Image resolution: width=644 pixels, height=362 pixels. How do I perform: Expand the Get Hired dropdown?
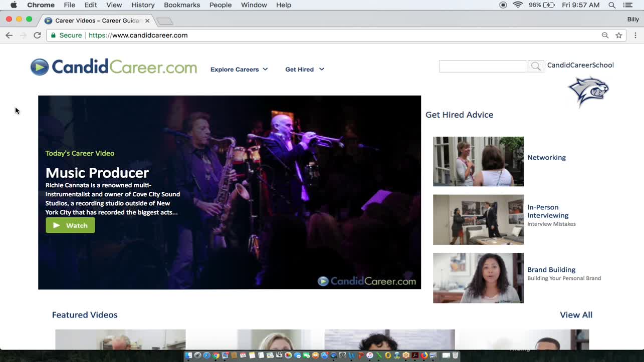305,70
